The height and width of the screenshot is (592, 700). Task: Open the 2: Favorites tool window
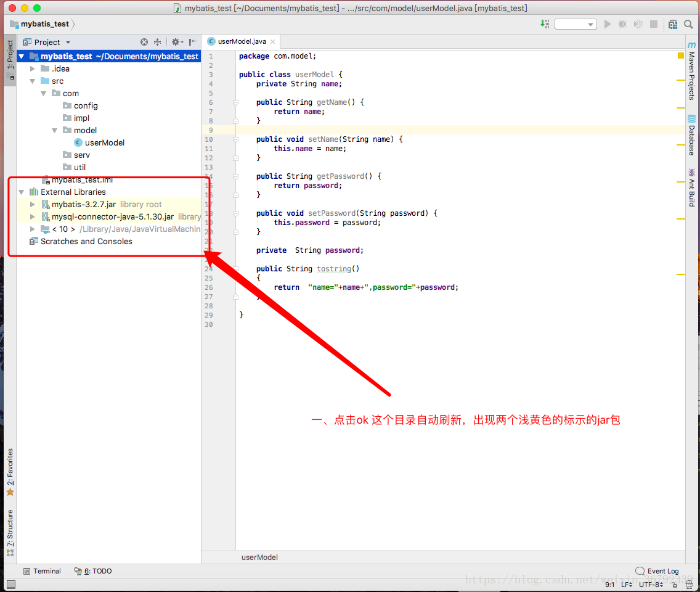point(10,472)
